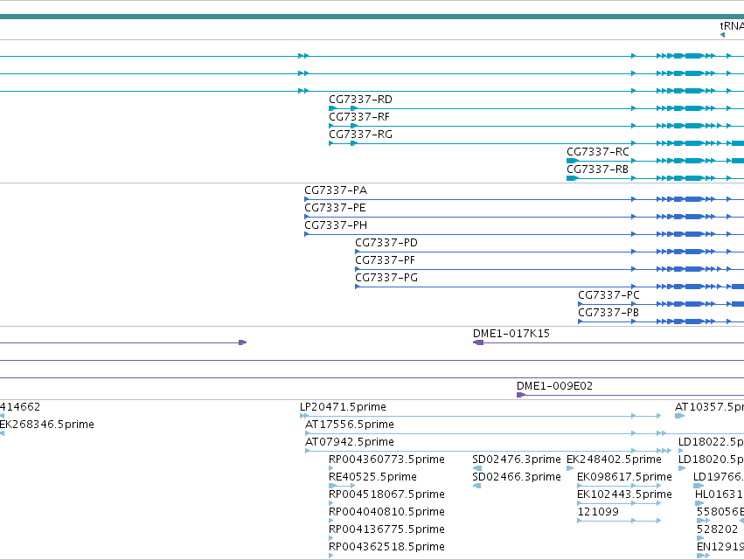This screenshot has height=560, width=744.
Task: Select the CG7337-RD transcript label
Action: click(x=360, y=100)
